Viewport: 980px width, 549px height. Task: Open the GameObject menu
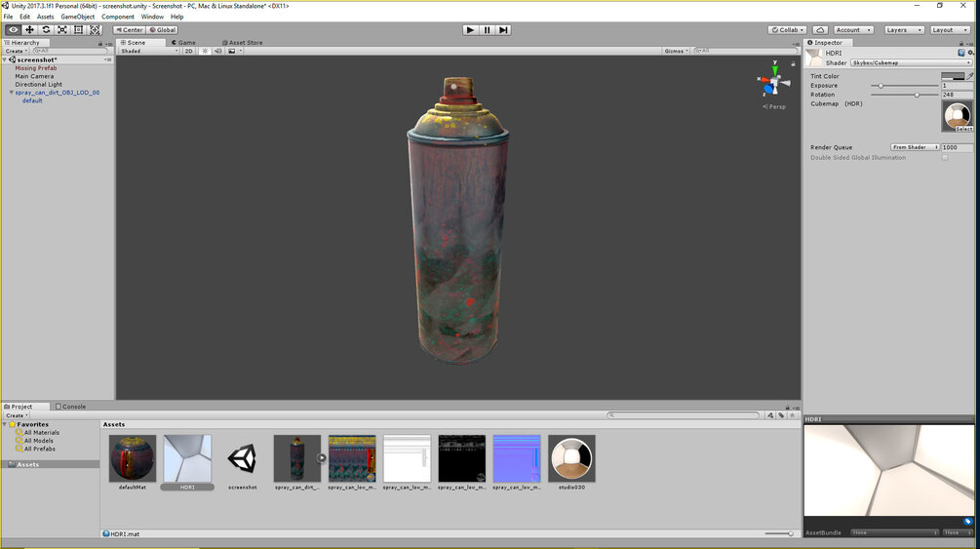click(77, 17)
